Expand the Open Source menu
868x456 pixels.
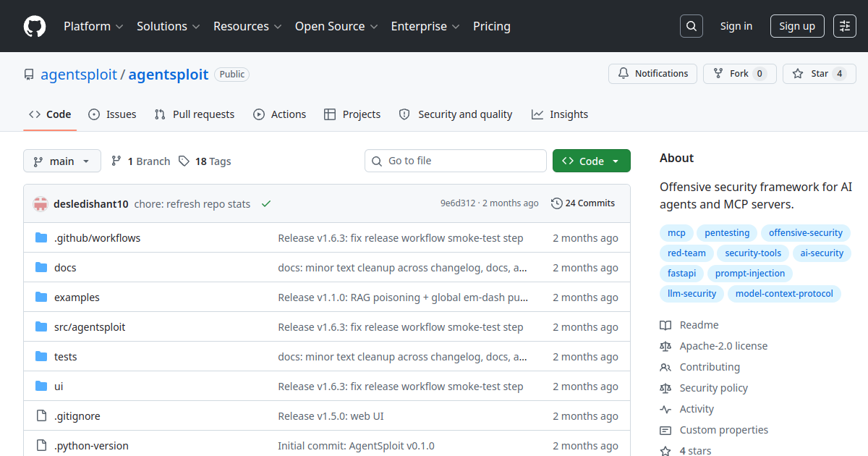coord(336,26)
